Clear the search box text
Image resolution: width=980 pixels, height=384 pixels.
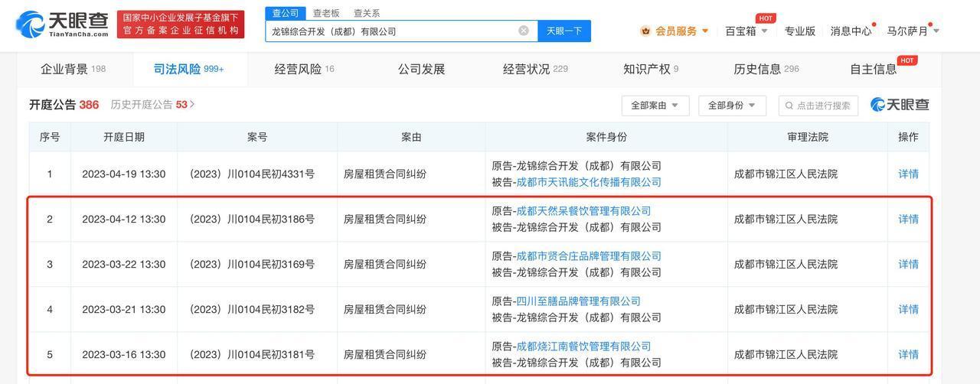524,31
